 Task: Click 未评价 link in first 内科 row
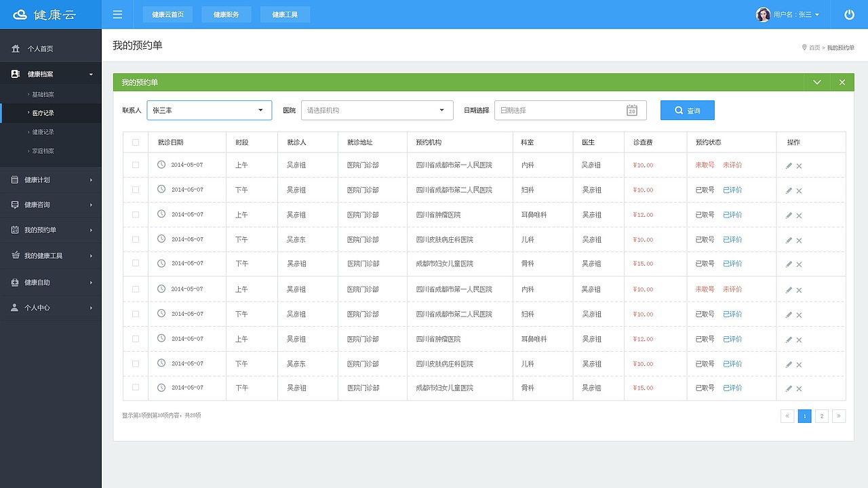click(x=732, y=165)
